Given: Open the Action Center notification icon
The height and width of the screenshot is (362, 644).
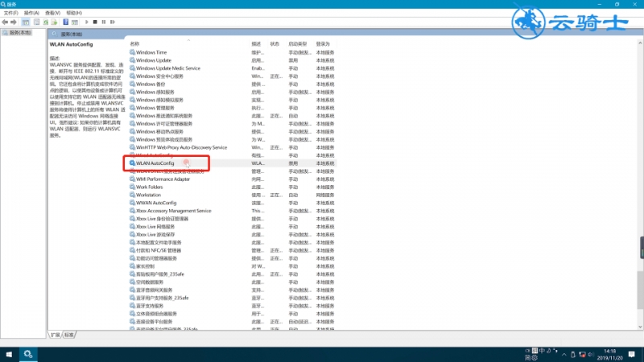Looking at the screenshot, I should (x=632, y=355).
